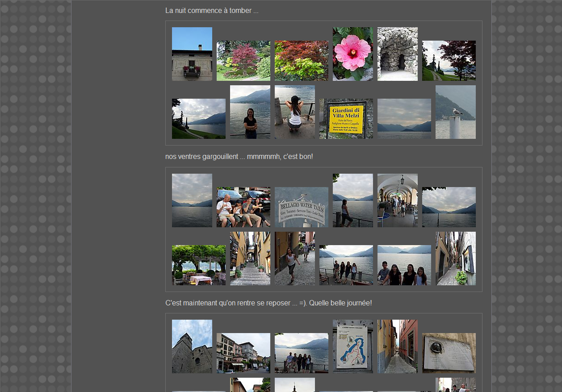The width and height of the screenshot is (562, 392).
Task: View the stone stairway alley photo
Action: [250, 259]
